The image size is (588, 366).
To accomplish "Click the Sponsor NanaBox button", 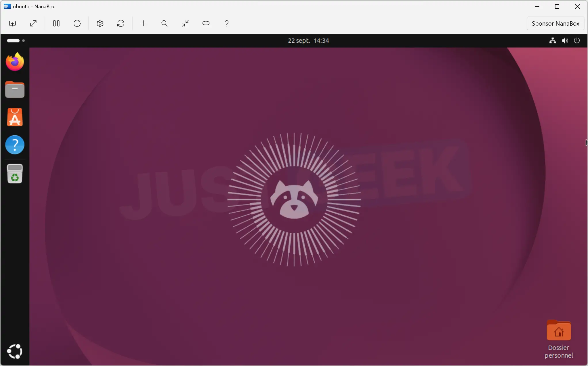I will point(555,24).
